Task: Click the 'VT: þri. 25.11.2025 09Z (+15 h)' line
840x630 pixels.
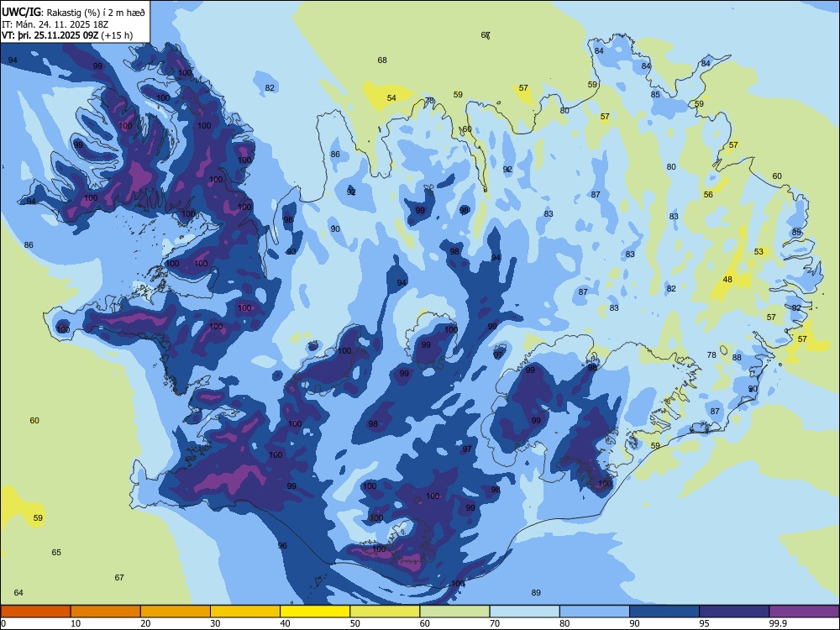Action: coord(67,35)
